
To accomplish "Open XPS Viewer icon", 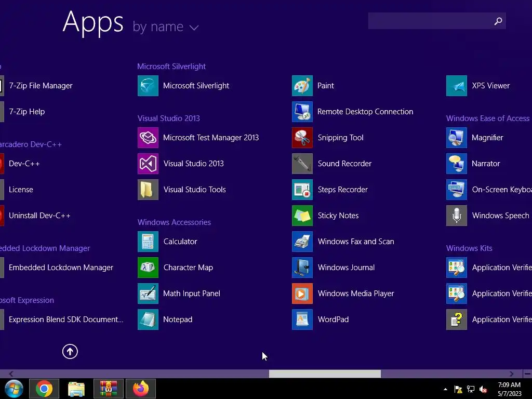I will [x=457, y=86].
